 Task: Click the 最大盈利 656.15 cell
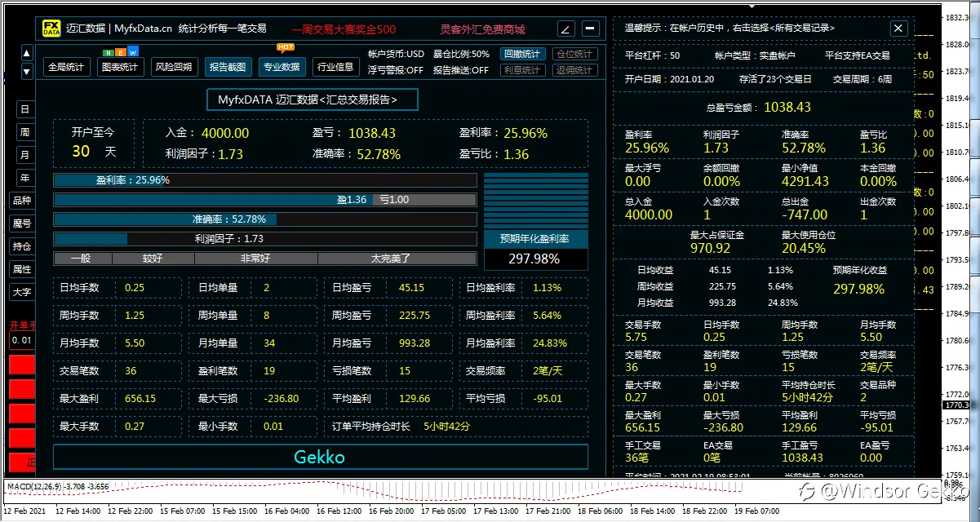tap(117, 399)
